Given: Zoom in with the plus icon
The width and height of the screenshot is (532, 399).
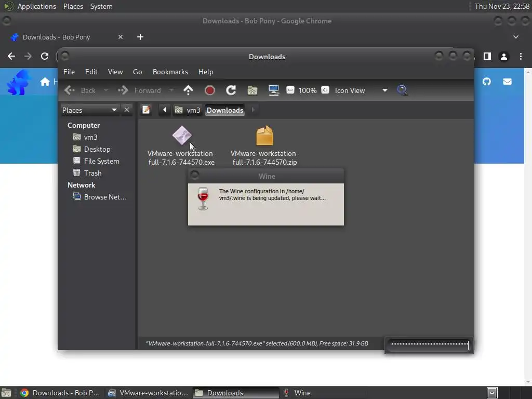Looking at the screenshot, I should [325, 90].
